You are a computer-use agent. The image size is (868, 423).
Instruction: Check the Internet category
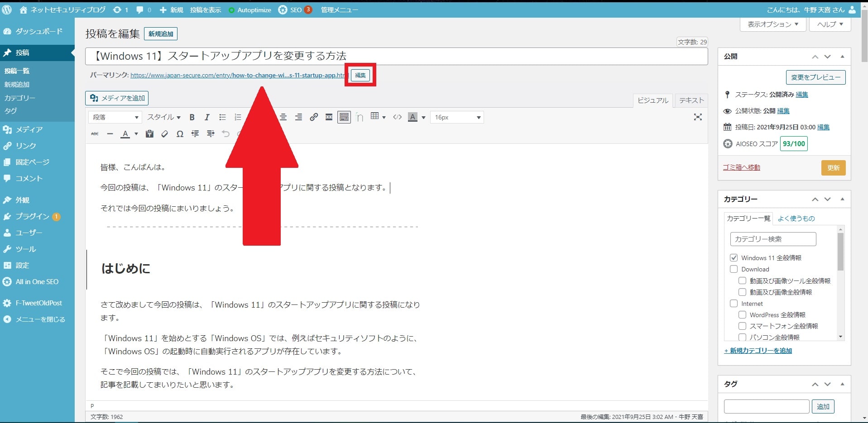tap(734, 304)
